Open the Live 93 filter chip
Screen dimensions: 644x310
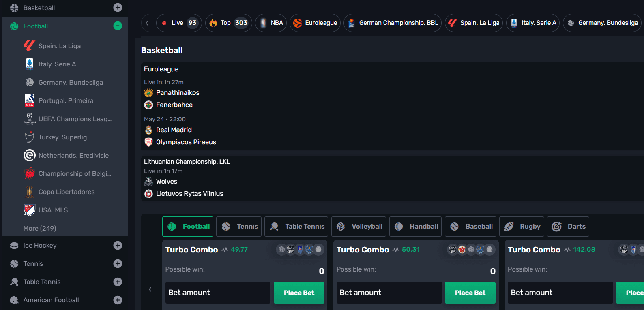coord(179,23)
